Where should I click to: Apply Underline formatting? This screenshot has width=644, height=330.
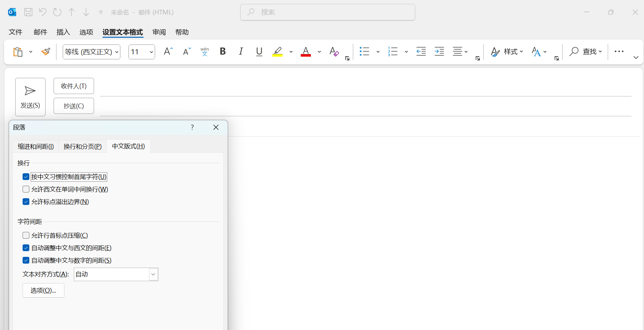(259, 52)
